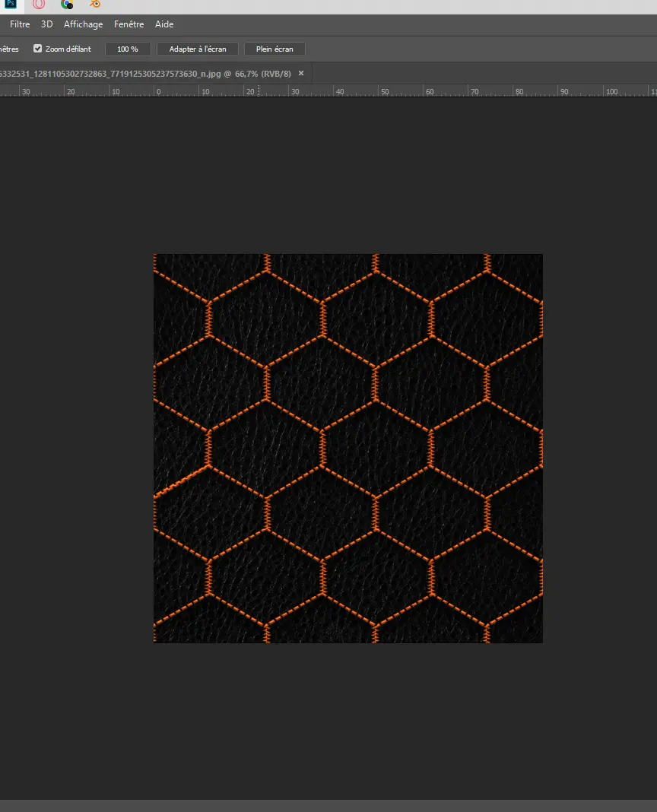Open the Aide menu
This screenshot has height=812, width=657.
164,24
